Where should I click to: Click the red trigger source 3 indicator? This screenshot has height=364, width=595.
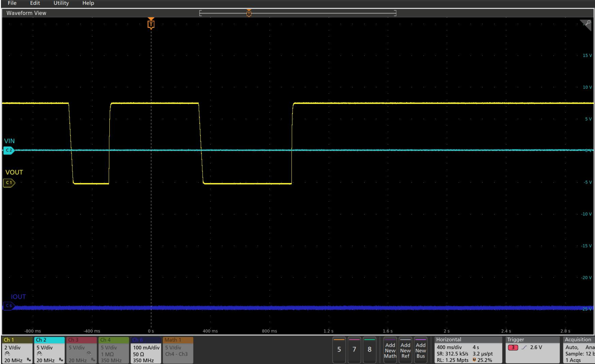pyautogui.click(x=513, y=348)
